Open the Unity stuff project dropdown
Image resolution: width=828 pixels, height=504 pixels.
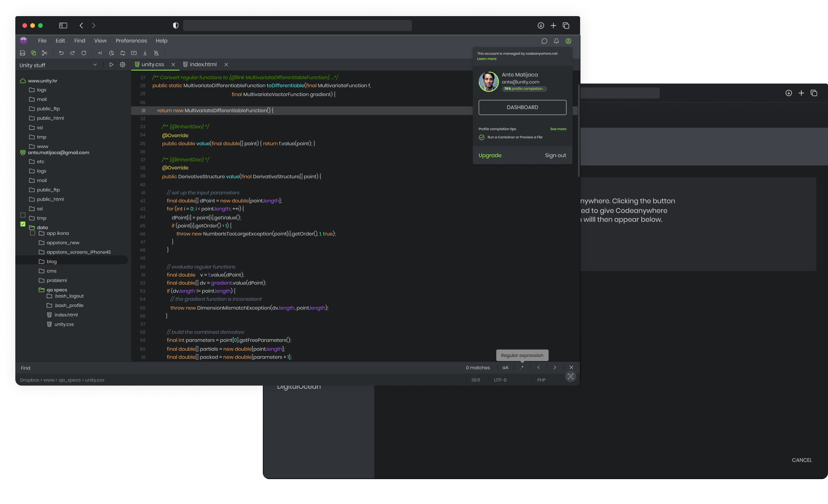click(x=95, y=64)
